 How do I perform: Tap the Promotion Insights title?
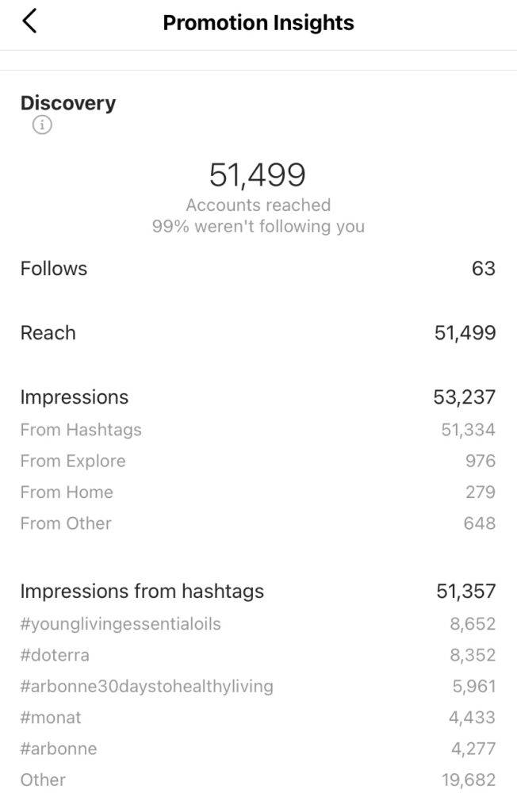(x=258, y=23)
